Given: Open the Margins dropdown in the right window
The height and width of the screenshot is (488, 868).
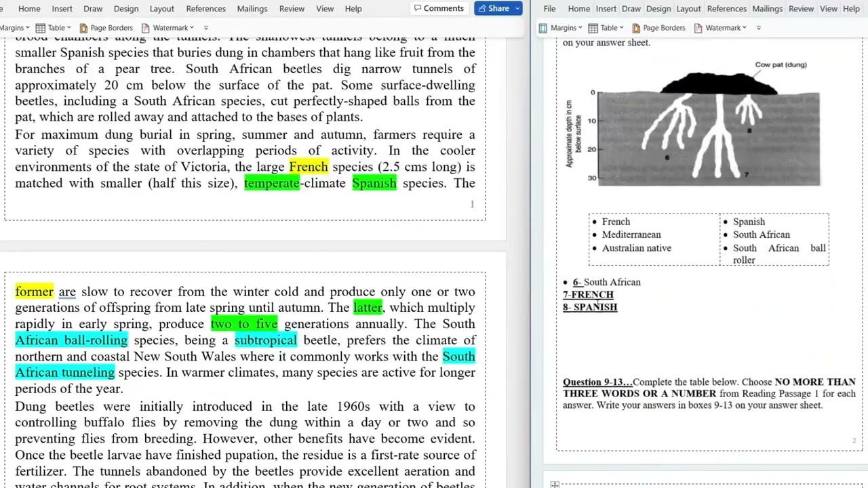Looking at the screenshot, I should point(561,28).
